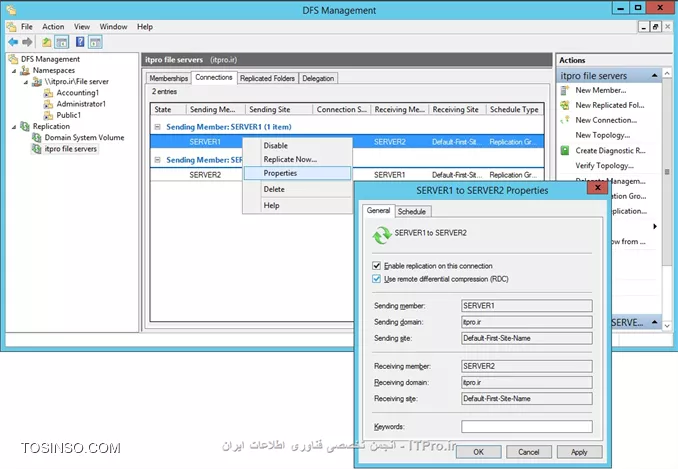Image resolution: width=678 pixels, height=469 pixels.
Task: Collapse Sending Member: SERVER1 group
Action: pos(157,127)
